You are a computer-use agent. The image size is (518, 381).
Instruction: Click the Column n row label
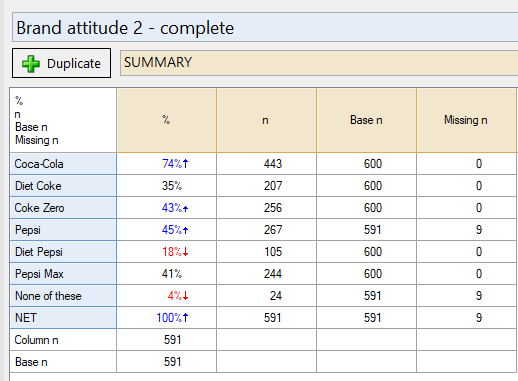click(63, 340)
